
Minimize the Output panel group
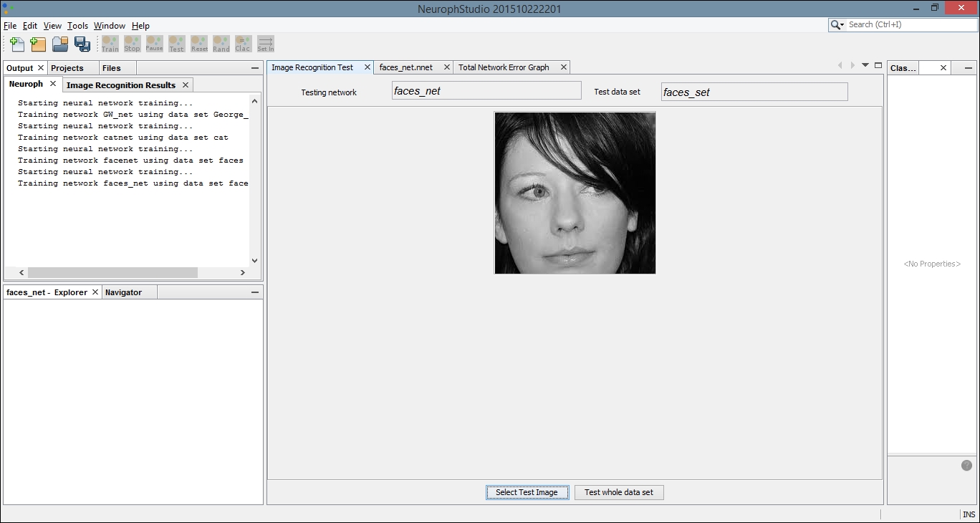click(255, 68)
